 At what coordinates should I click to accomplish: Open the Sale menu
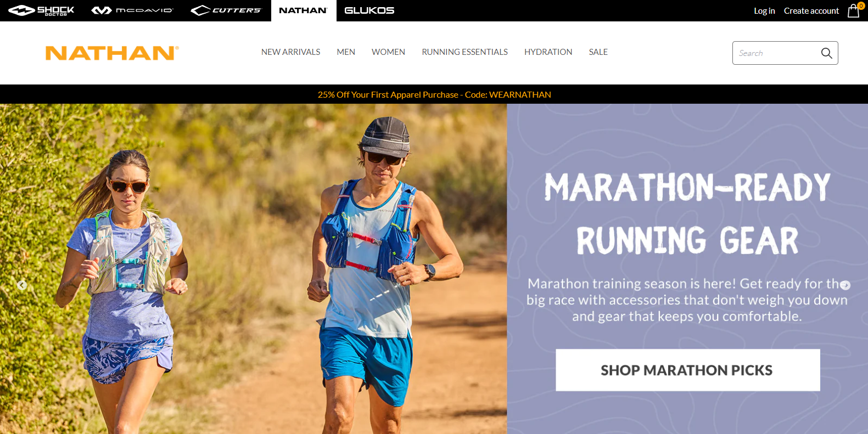pyautogui.click(x=598, y=52)
